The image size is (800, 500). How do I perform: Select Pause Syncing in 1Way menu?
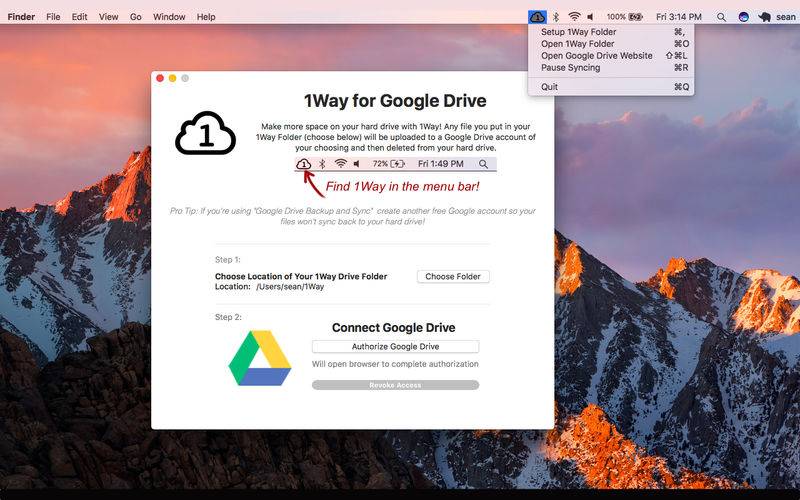(611, 67)
